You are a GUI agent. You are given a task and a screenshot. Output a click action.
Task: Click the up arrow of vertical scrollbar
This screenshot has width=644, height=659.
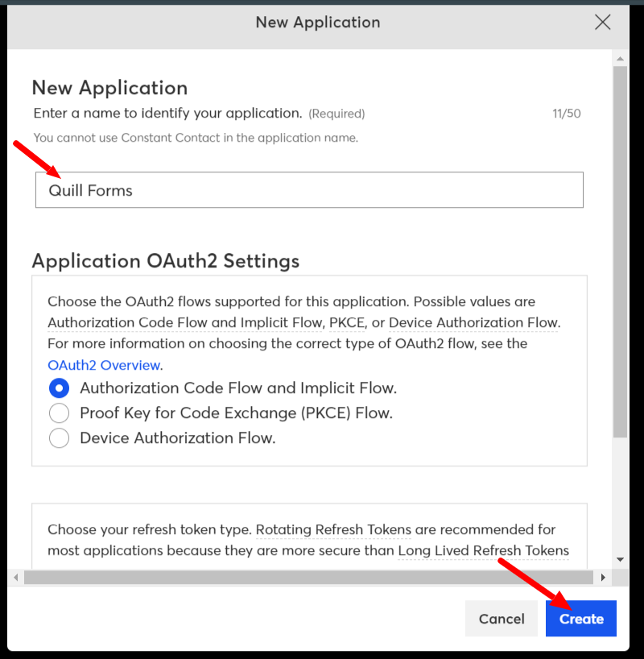pos(620,59)
